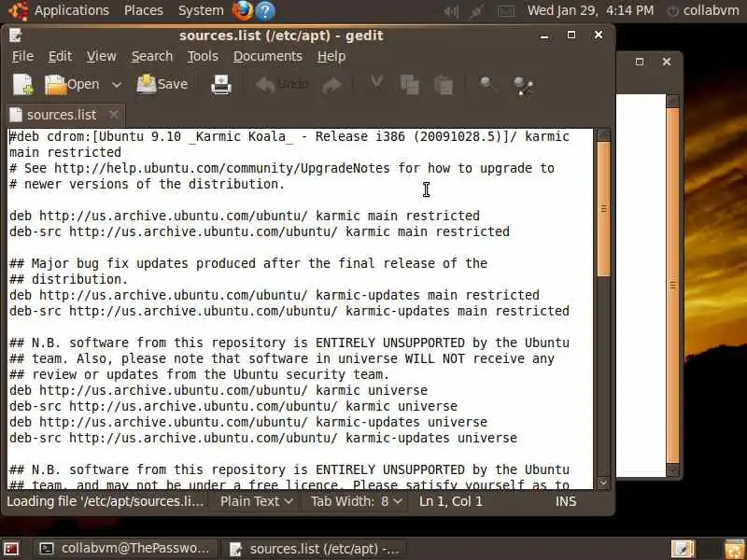
Task: Expand the recent files arrow beside Open
Action: [116, 85]
